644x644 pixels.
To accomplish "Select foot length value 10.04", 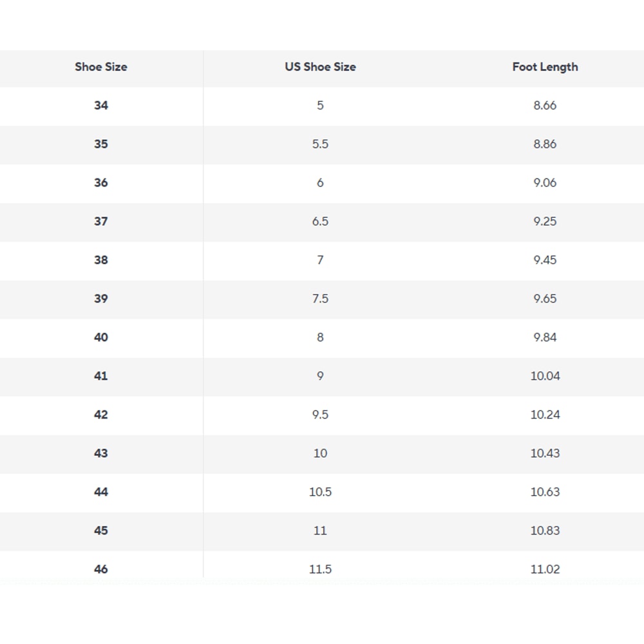I will [x=545, y=376].
